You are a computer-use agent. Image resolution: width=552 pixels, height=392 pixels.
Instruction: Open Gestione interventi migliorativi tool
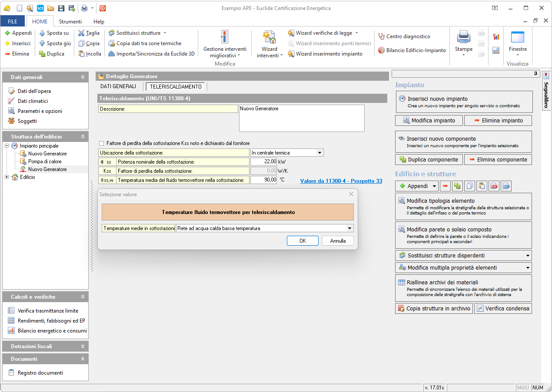224,45
